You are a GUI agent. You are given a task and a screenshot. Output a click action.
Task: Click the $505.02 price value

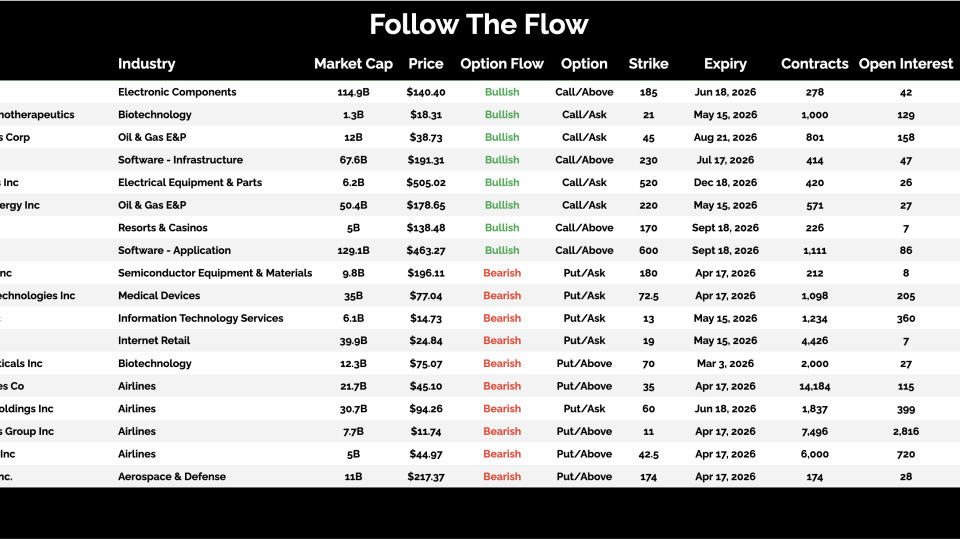(426, 183)
